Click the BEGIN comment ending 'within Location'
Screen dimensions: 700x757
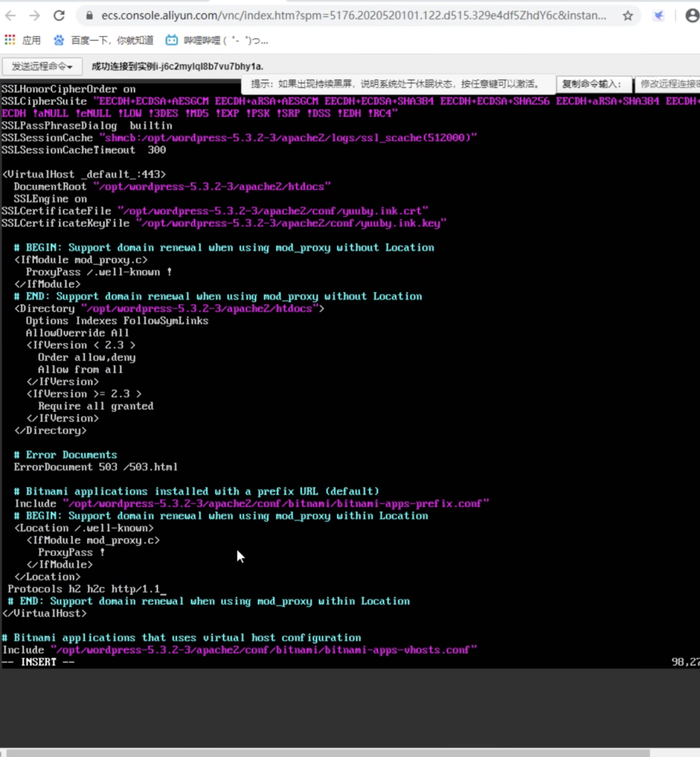pos(221,515)
